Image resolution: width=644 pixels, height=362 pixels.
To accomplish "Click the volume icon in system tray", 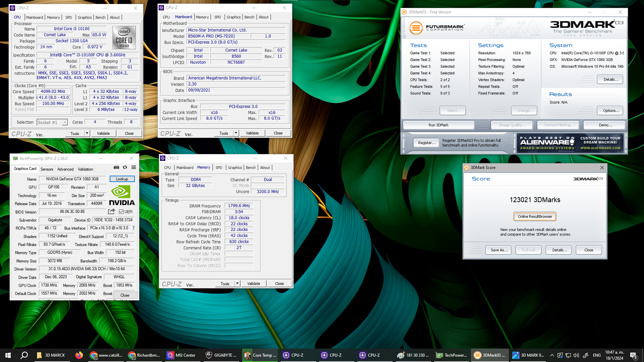I will tap(576, 355).
